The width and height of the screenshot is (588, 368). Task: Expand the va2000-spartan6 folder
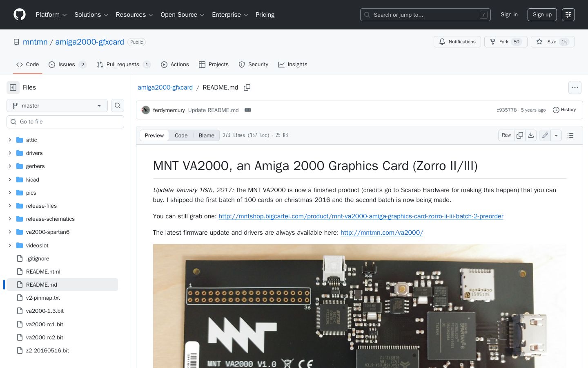10,232
